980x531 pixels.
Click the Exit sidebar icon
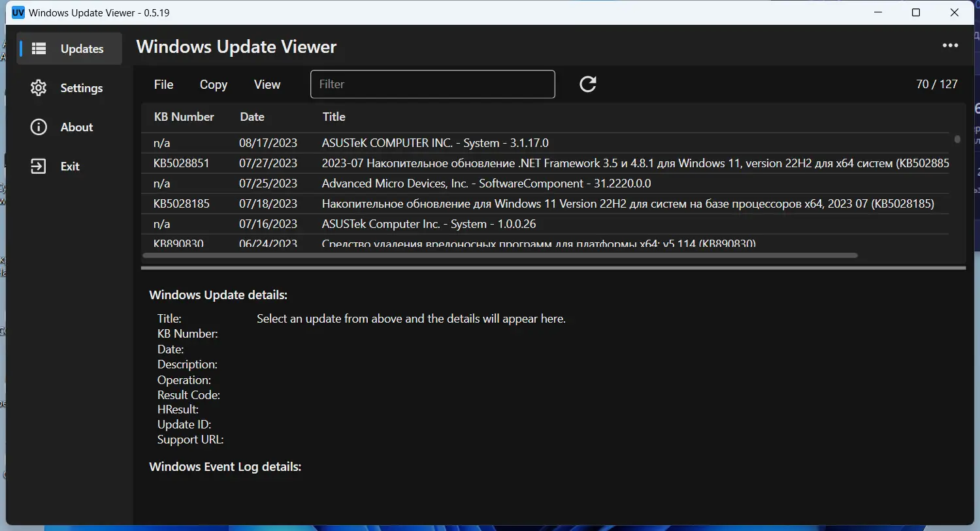(39, 166)
